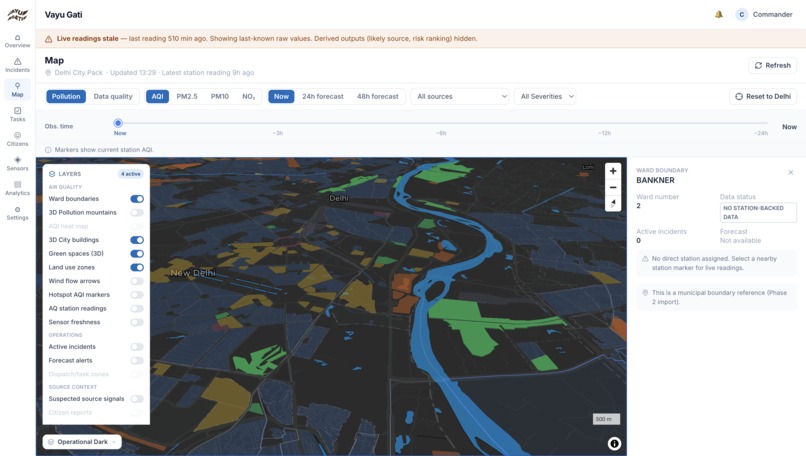Turn off Green spaces (3D) layer
The image size is (806, 456).
coord(137,253)
